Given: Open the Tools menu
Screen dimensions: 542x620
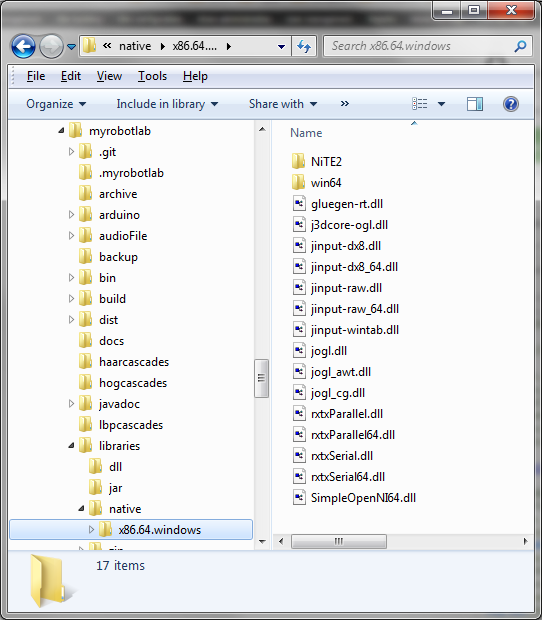Looking at the screenshot, I should 152,76.
